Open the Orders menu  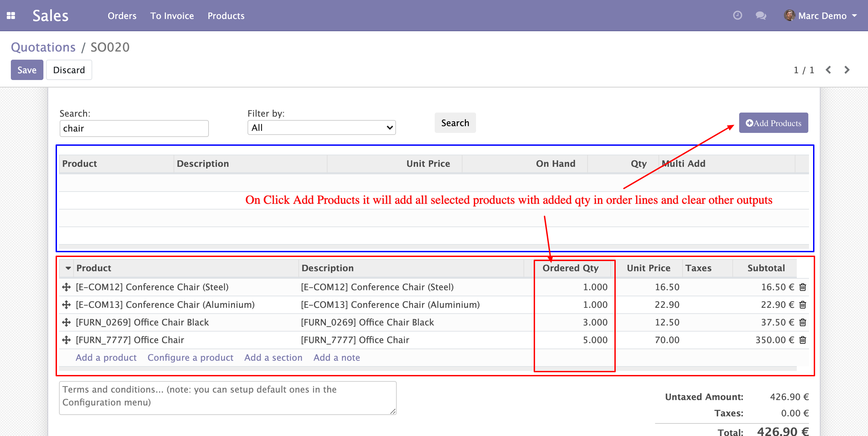[122, 16]
